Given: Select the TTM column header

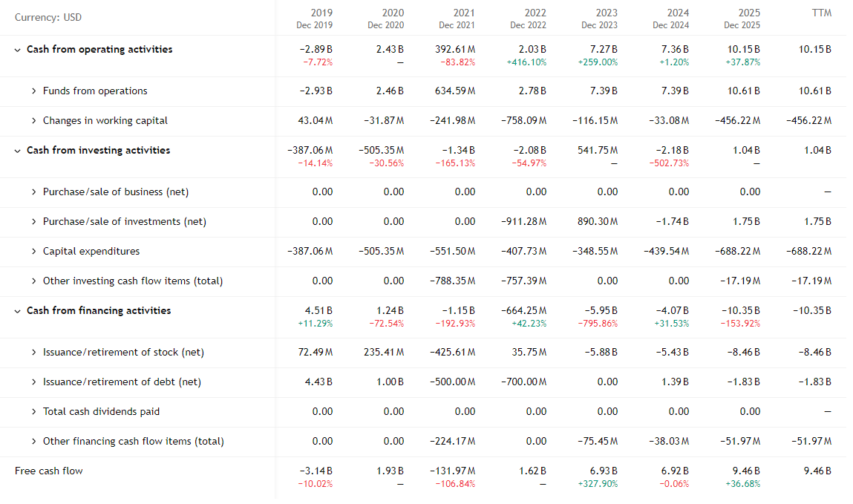Looking at the screenshot, I should click(821, 13).
